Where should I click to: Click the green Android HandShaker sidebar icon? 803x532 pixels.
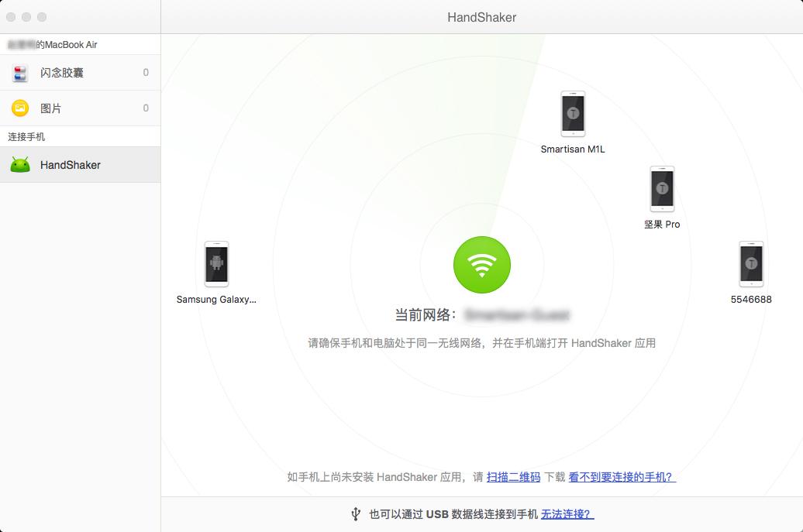click(x=20, y=165)
